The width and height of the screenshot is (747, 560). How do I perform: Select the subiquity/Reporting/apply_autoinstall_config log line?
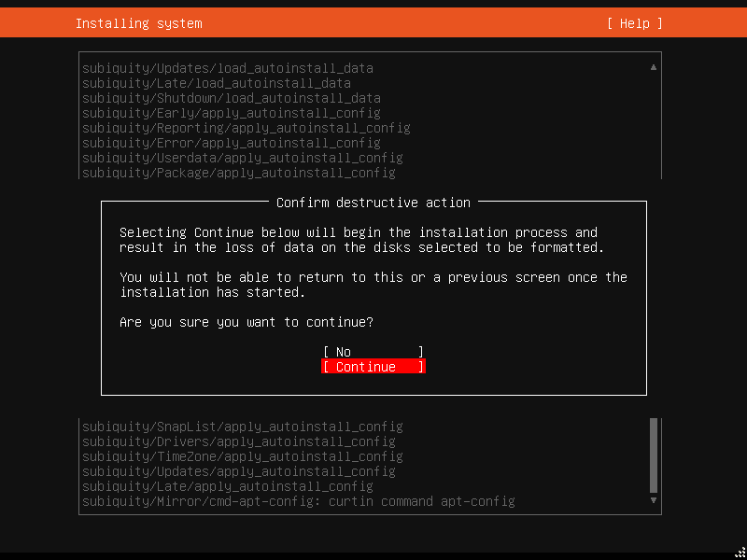pyautogui.click(x=247, y=128)
